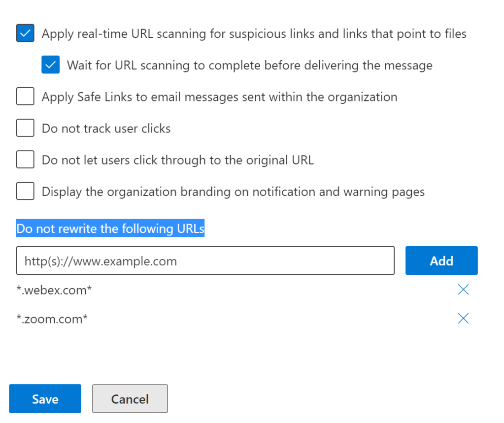Image resolution: width=504 pixels, height=423 pixels.
Task: Click 'Apply Safe Links to email messages' label text
Action: pos(219,98)
